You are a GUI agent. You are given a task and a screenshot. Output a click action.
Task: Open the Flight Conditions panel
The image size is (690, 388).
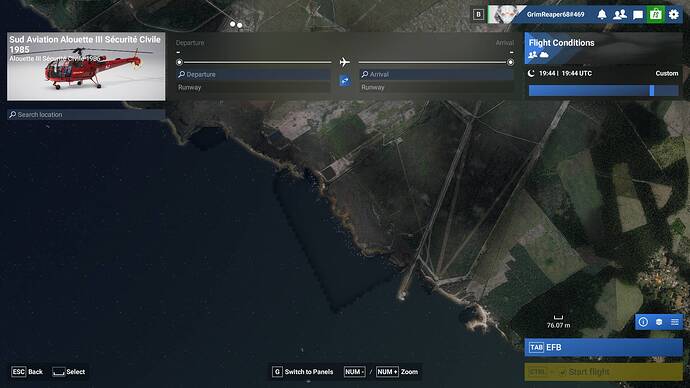point(603,48)
